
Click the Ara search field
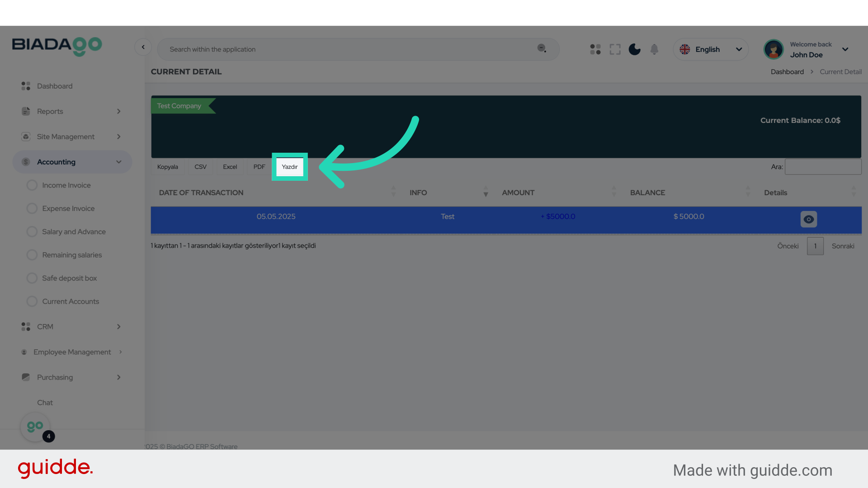coord(823,167)
